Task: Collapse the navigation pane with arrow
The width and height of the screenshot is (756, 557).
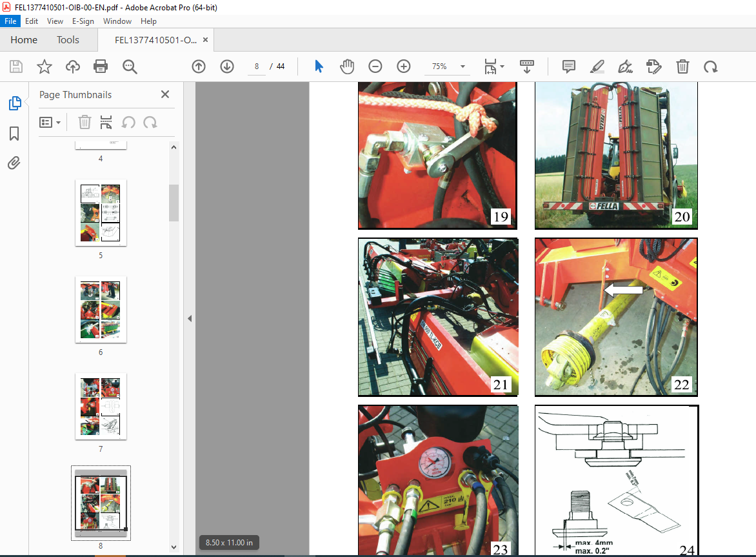Action: [x=190, y=318]
